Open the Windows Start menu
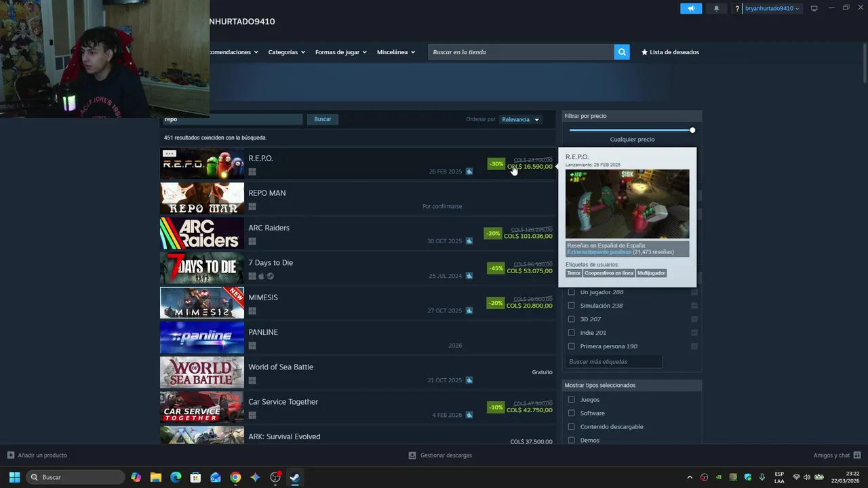Viewport: 868px width, 488px height. [14, 477]
